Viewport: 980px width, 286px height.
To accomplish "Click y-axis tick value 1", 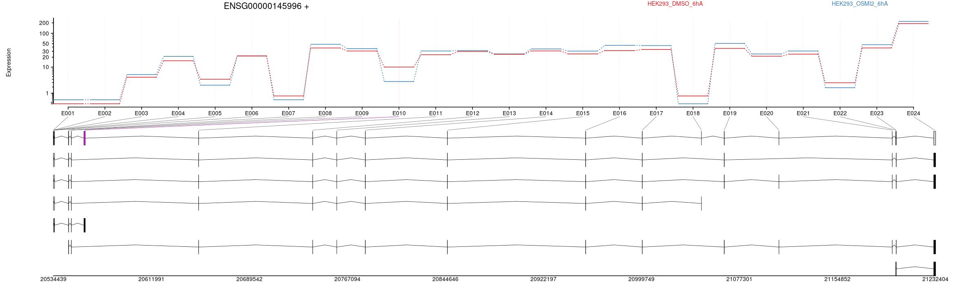I will (47, 94).
